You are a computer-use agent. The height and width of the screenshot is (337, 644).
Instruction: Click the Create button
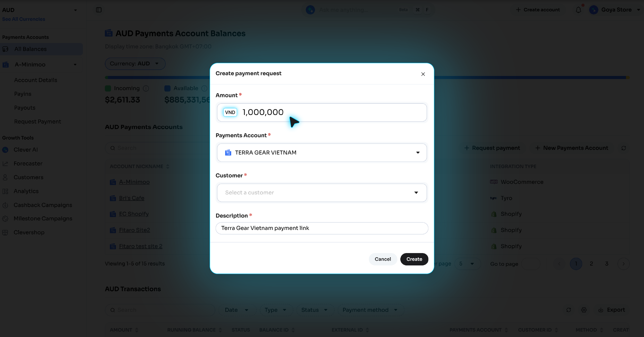[x=414, y=259]
